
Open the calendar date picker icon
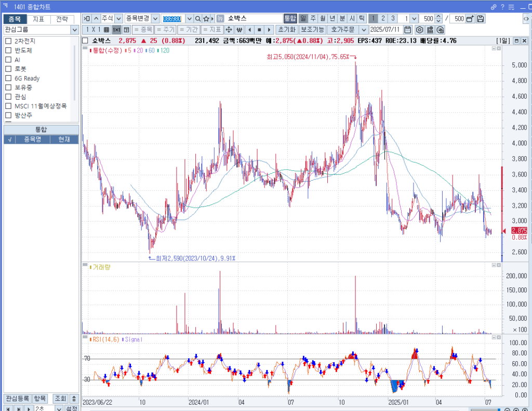(408, 30)
